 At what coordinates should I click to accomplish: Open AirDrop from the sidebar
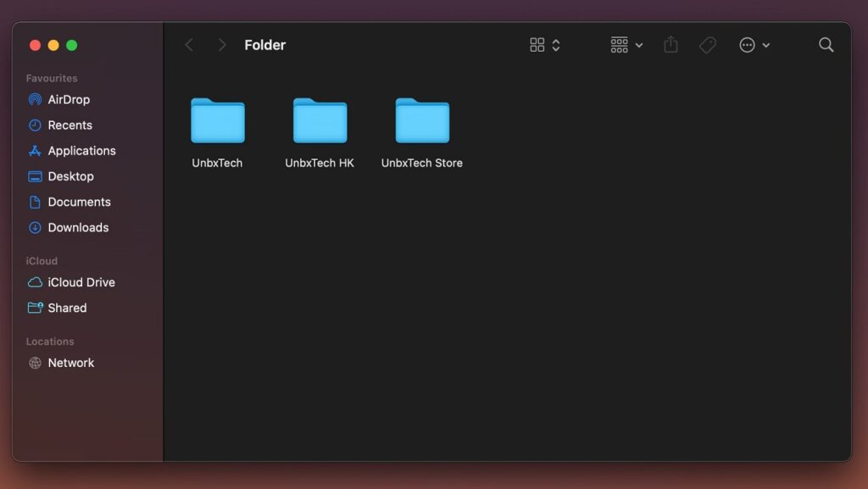pos(68,99)
